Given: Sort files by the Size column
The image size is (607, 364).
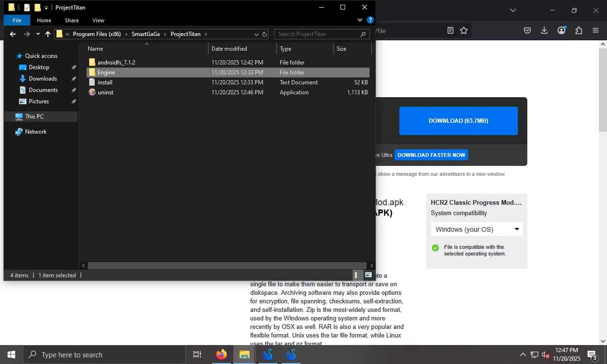Looking at the screenshot, I should pos(352,49).
